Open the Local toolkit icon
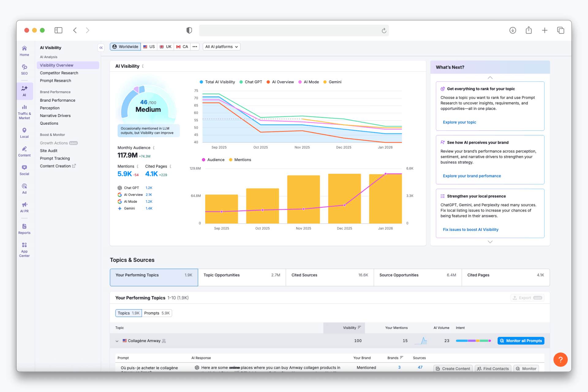Viewport: 588px width, 392px height. (x=24, y=133)
